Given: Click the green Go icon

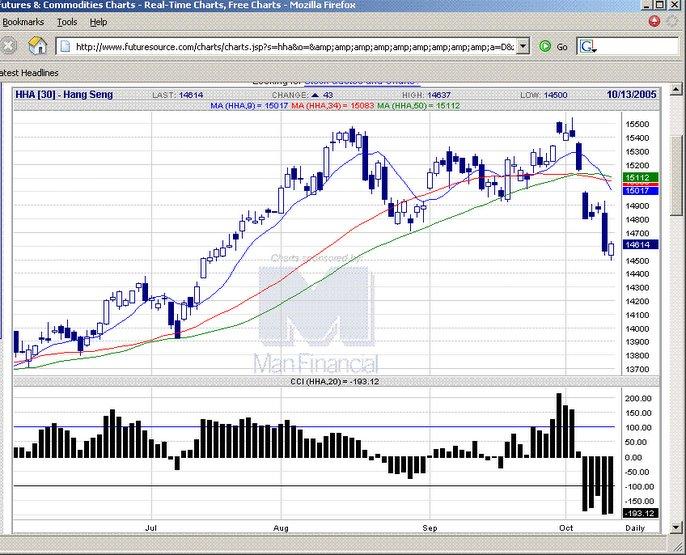Looking at the screenshot, I should [x=545, y=46].
